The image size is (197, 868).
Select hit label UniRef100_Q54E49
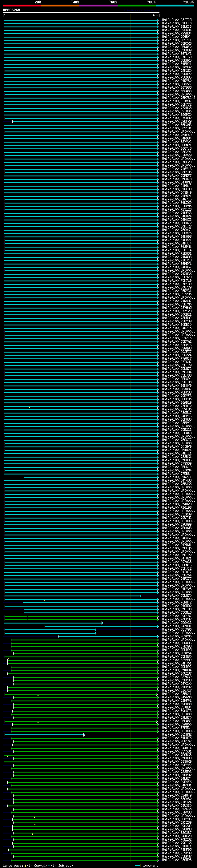pos(177,135)
